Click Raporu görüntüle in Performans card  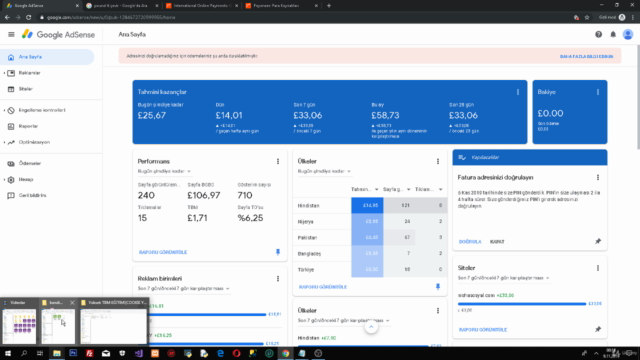[163, 253]
